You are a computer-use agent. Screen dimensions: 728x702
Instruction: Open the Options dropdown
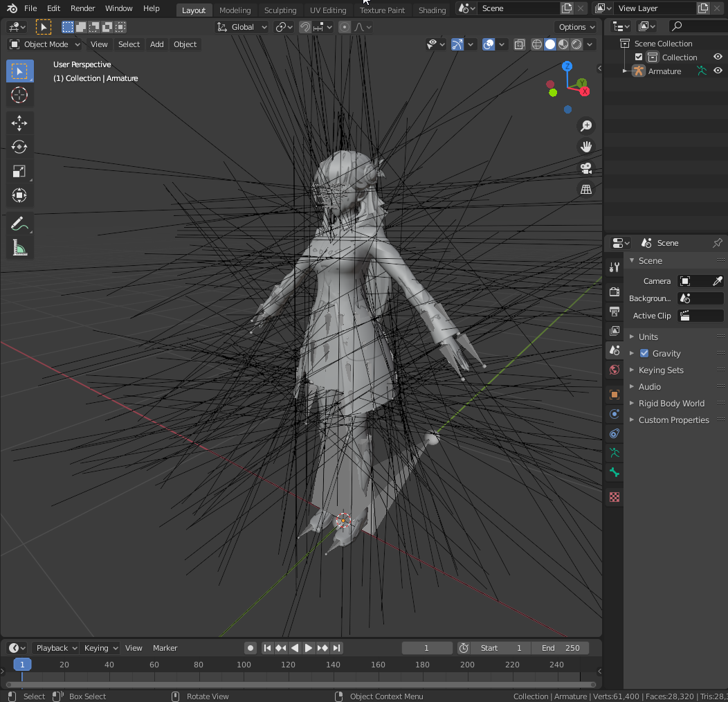point(576,27)
